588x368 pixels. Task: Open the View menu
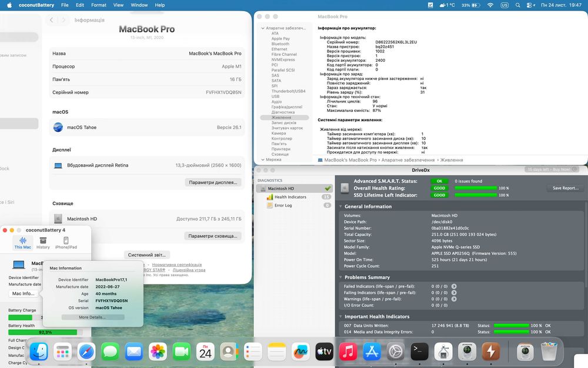coord(119,5)
